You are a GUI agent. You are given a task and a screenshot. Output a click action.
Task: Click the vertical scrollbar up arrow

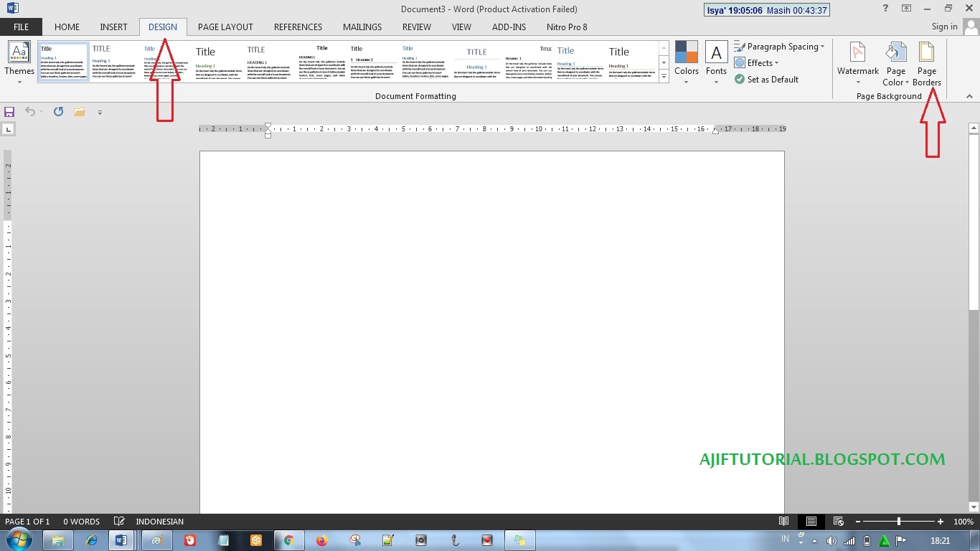pos(974,126)
